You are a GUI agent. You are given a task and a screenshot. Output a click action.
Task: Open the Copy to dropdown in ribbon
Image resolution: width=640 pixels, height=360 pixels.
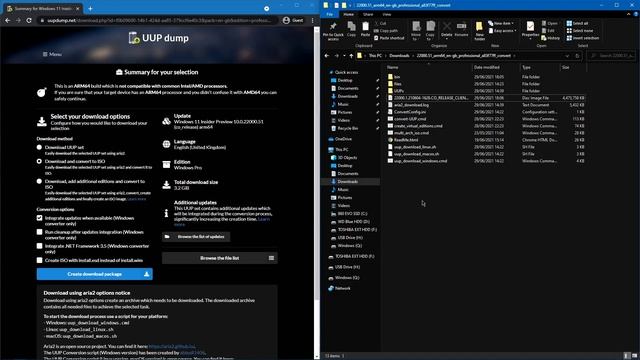[430, 31]
